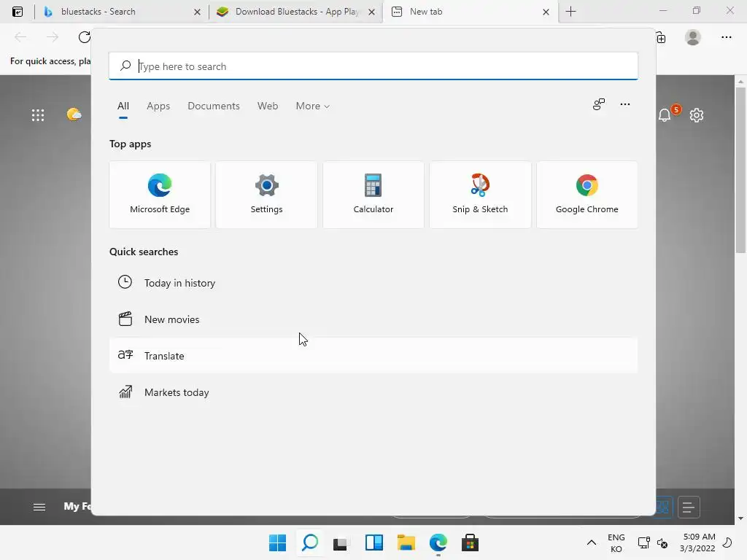The image size is (747, 560).
Task: Open a new browser tab
Action: [x=570, y=12]
